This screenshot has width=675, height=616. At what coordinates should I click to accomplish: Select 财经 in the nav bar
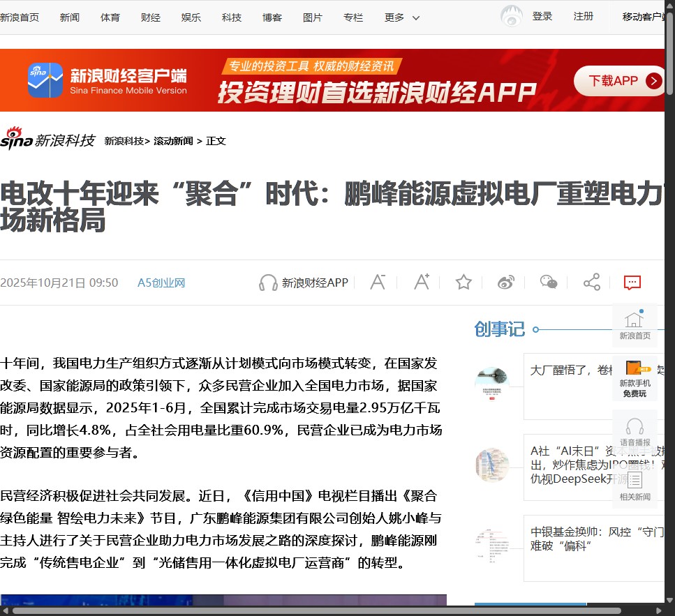pos(151,17)
